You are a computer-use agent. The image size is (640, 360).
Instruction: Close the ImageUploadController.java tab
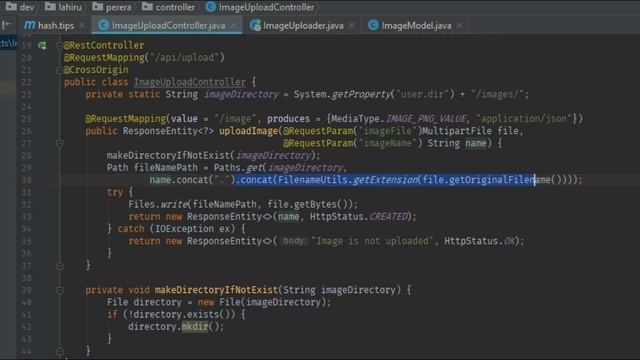coord(233,25)
